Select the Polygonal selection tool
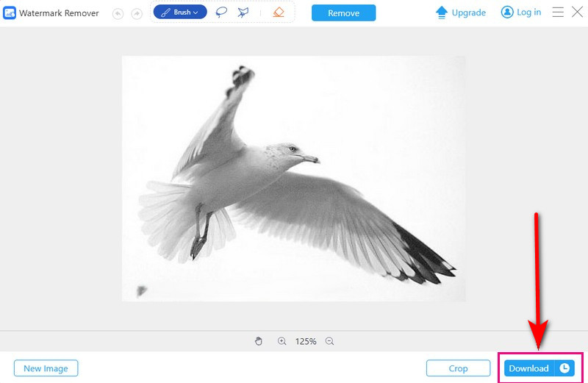 (x=243, y=12)
